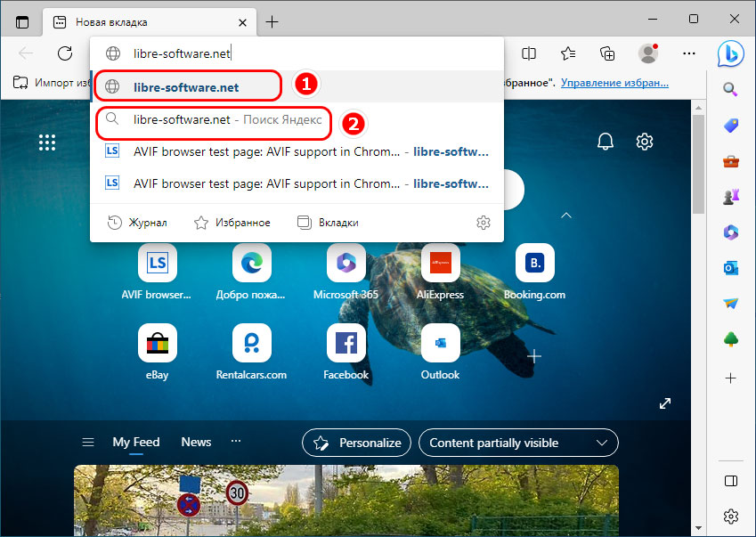Open first AVIF browser test page suggestion
Image resolution: width=756 pixels, height=537 pixels.
click(x=297, y=151)
